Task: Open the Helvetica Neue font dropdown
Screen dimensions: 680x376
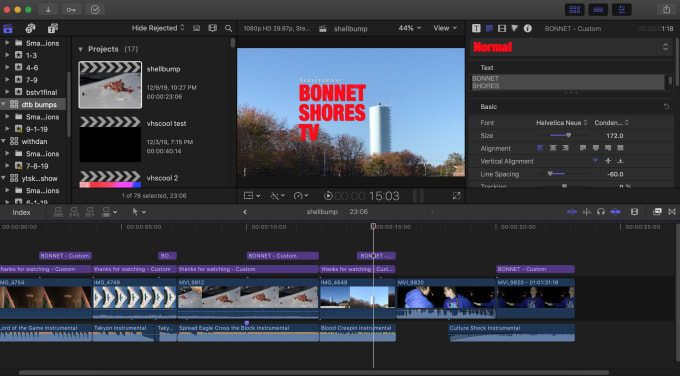Action: click(x=562, y=123)
